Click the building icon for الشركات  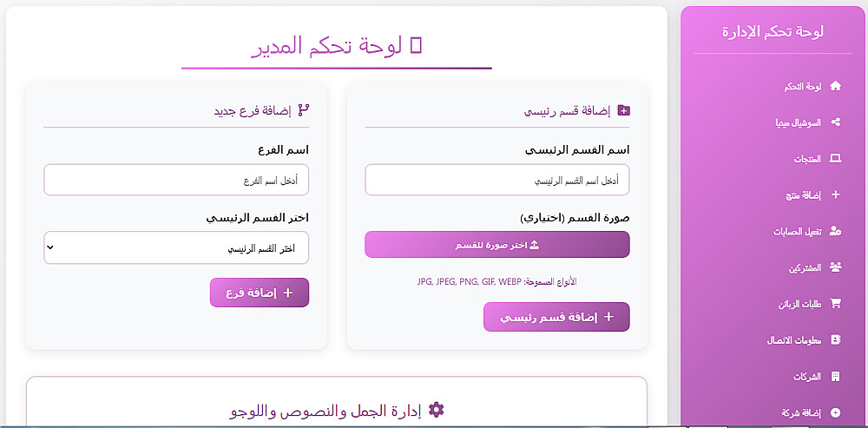[x=836, y=377]
